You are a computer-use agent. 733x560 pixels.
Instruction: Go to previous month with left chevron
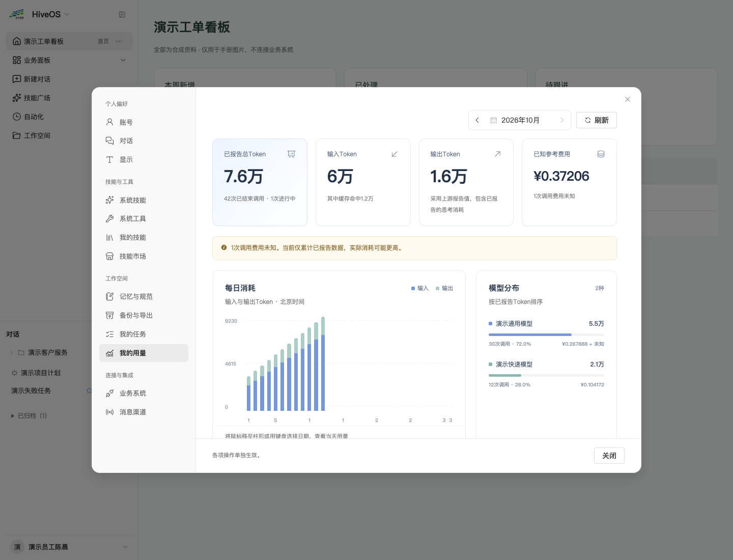477,120
